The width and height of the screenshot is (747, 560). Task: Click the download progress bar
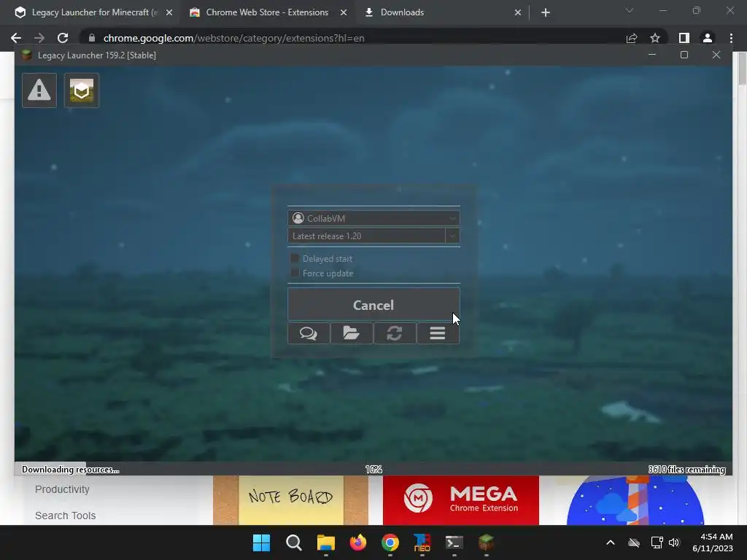[x=373, y=469]
